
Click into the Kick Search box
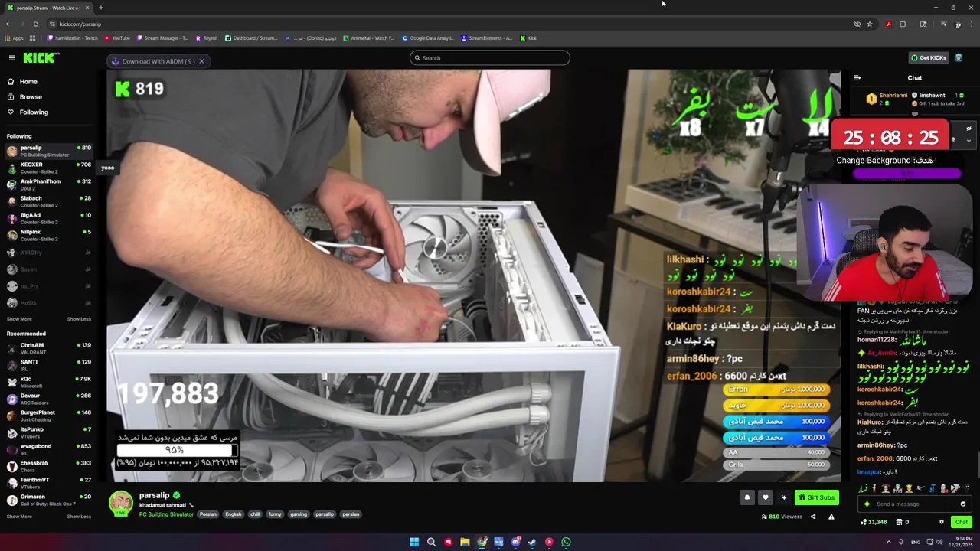pos(490,58)
